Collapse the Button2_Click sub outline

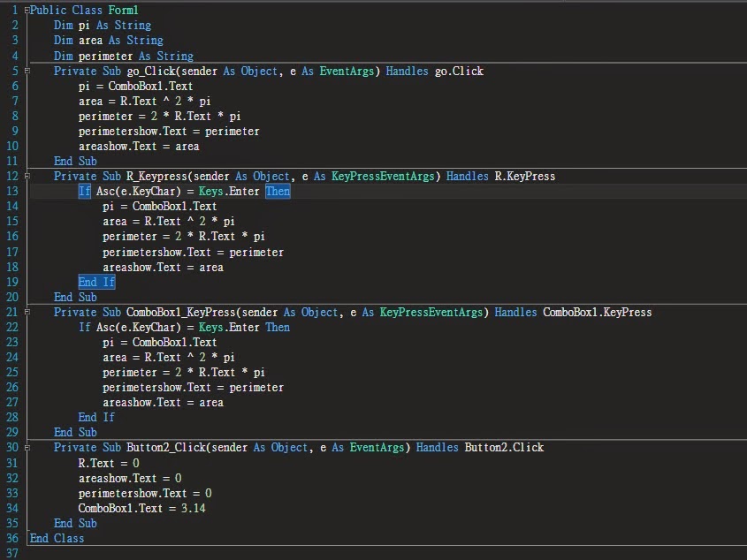pyautogui.click(x=27, y=448)
